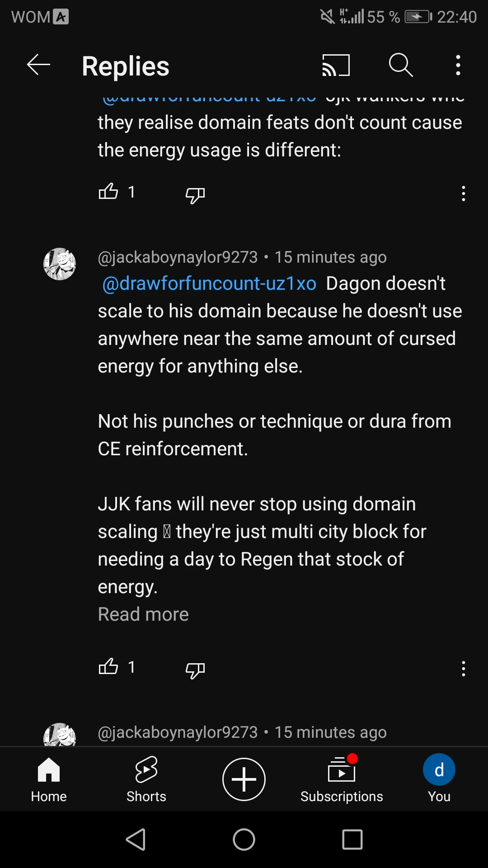Tap the search magnifier icon
The image size is (488, 868).
(x=400, y=66)
